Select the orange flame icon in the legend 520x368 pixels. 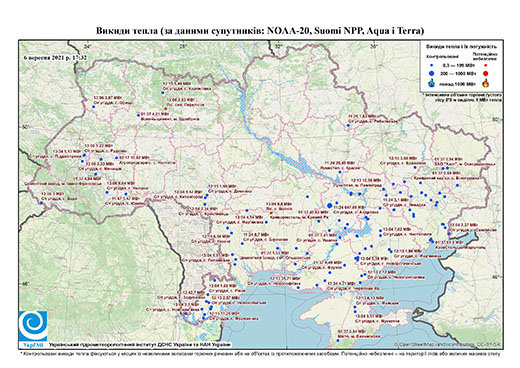pyautogui.click(x=486, y=83)
